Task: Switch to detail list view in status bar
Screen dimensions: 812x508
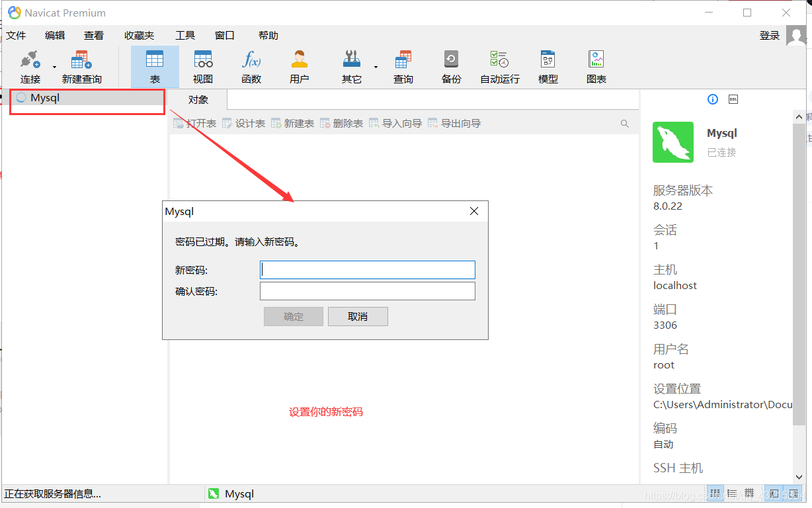Action: (x=732, y=493)
